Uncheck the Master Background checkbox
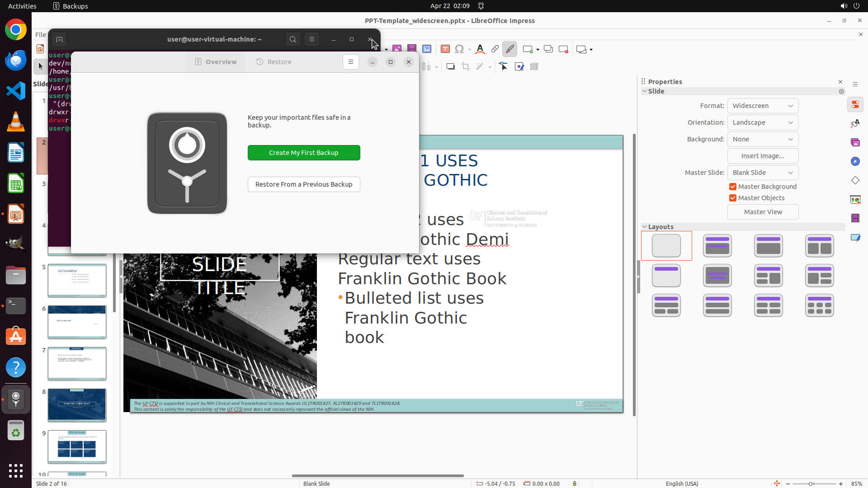 click(733, 187)
